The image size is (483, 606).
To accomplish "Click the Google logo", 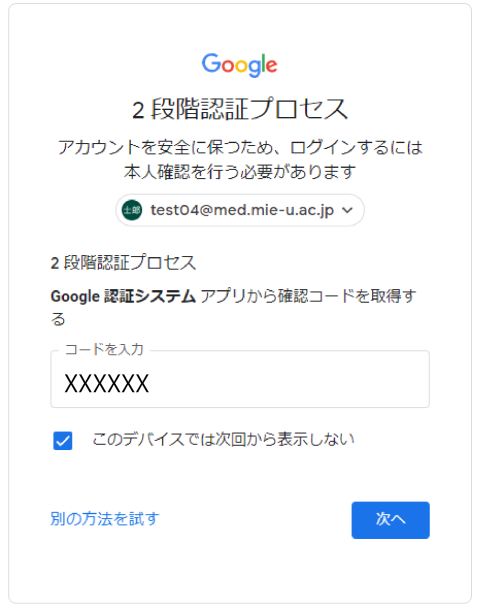I will click(x=240, y=65).
